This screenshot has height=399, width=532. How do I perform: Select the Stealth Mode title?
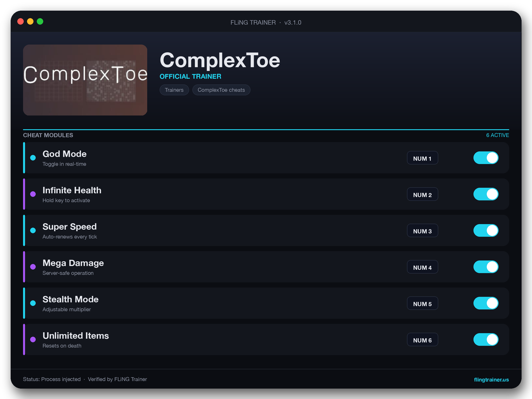tap(70, 299)
